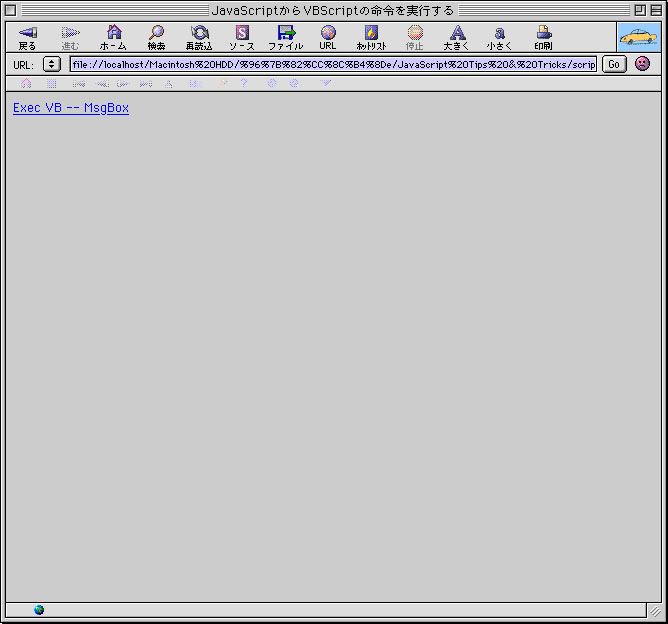668x624 pixels.
Task: Click into the URL address field
Action: (x=333, y=64)
